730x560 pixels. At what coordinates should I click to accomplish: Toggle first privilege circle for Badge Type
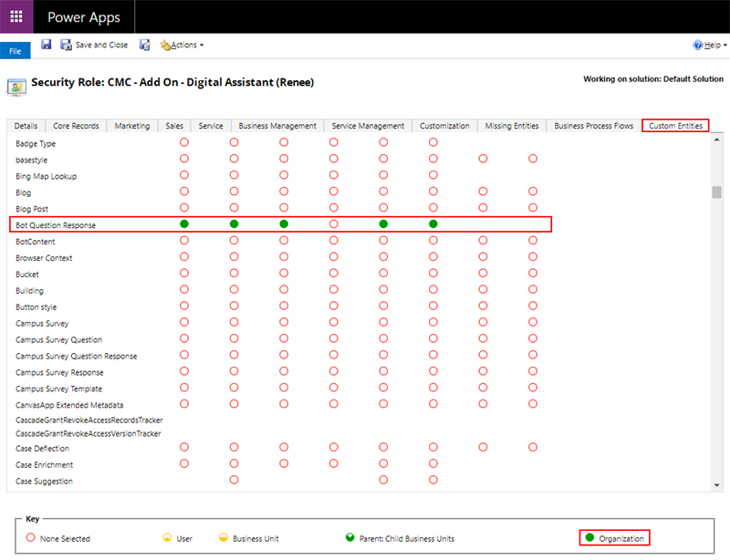pos(184,143)
